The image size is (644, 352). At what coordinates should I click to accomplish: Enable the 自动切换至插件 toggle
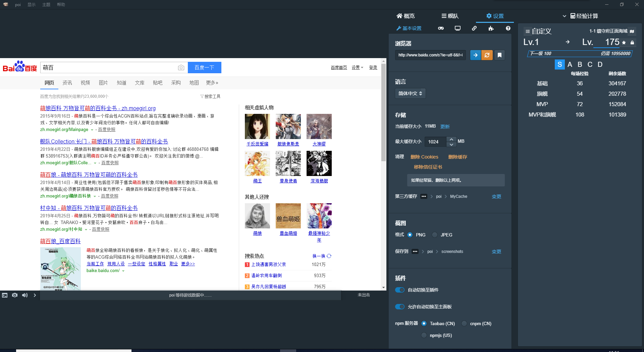399,290
